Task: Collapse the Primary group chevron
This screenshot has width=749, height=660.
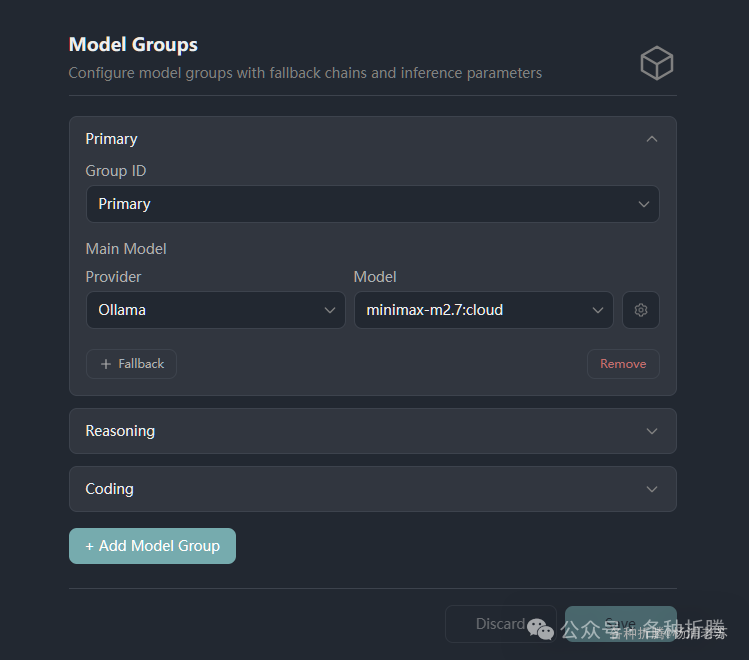Action: 652,139
